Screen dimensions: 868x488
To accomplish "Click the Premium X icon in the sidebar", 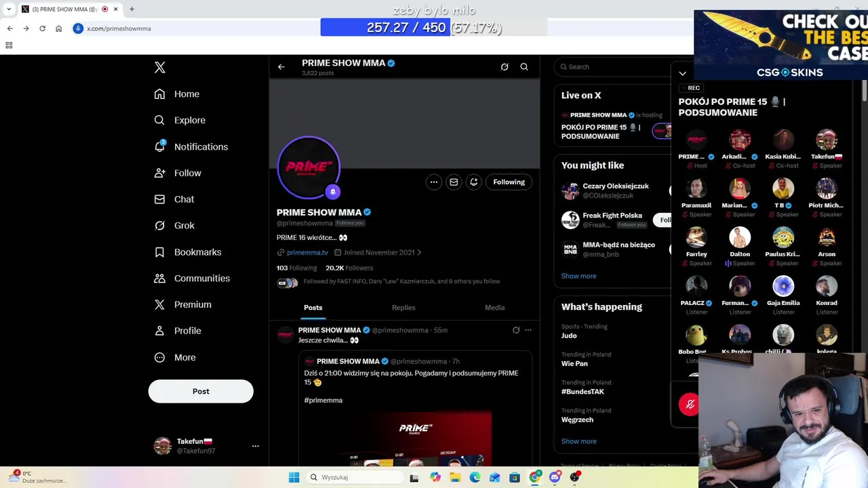I will coord(159,305).
